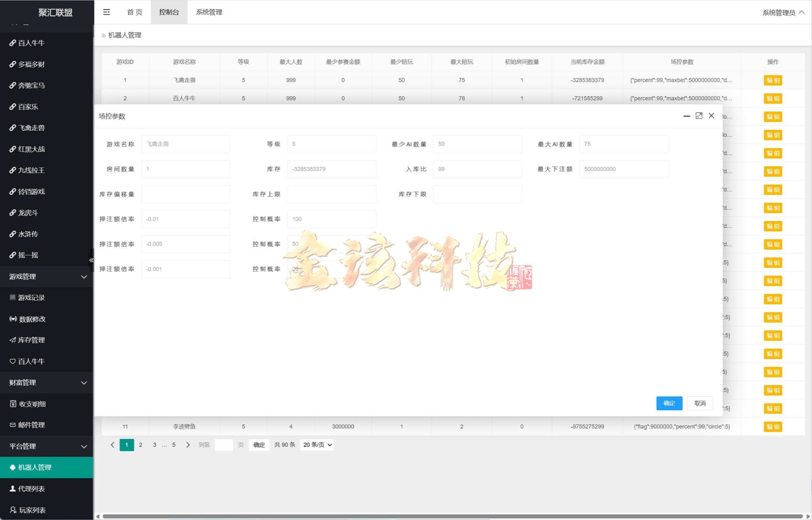Click the horizontal scrollbar at bottom
812x520 pixels.
(x=452, y=516)
